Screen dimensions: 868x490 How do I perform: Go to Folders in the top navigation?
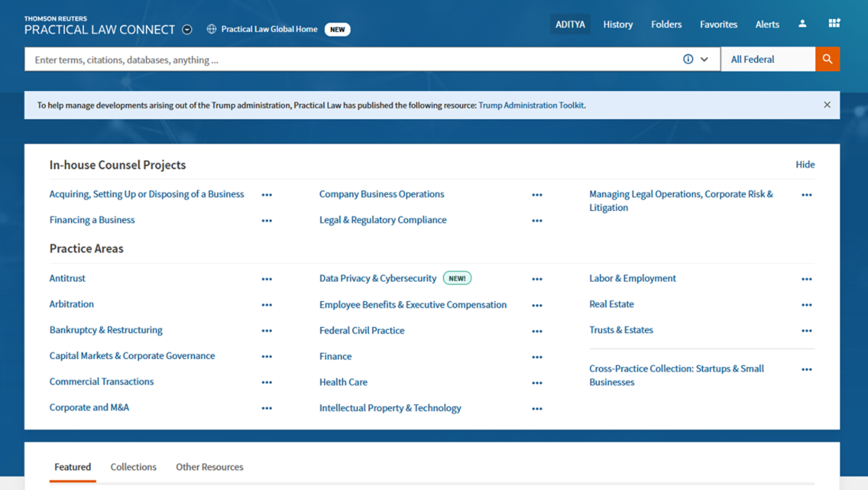[x=666, y=24]
